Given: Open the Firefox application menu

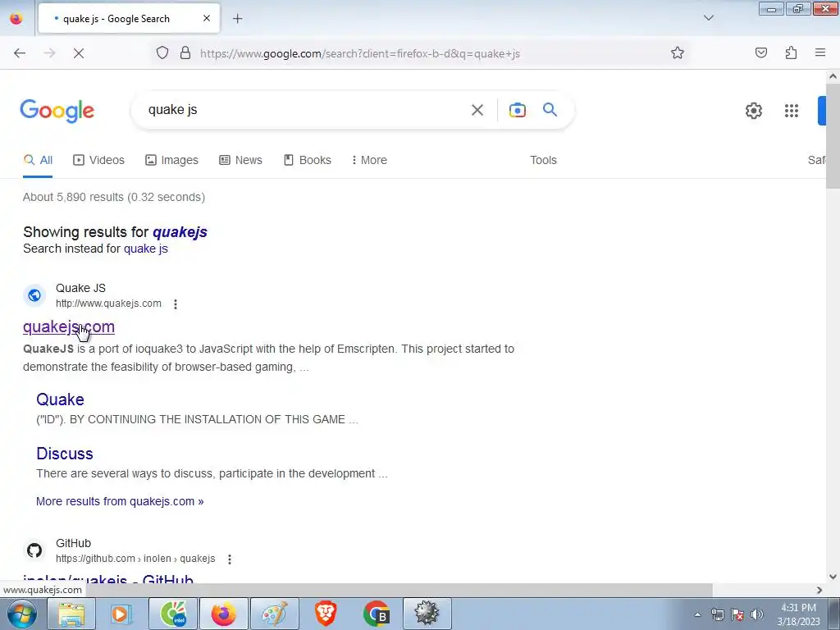Looking at the screenshot, I should coord(820,52).
